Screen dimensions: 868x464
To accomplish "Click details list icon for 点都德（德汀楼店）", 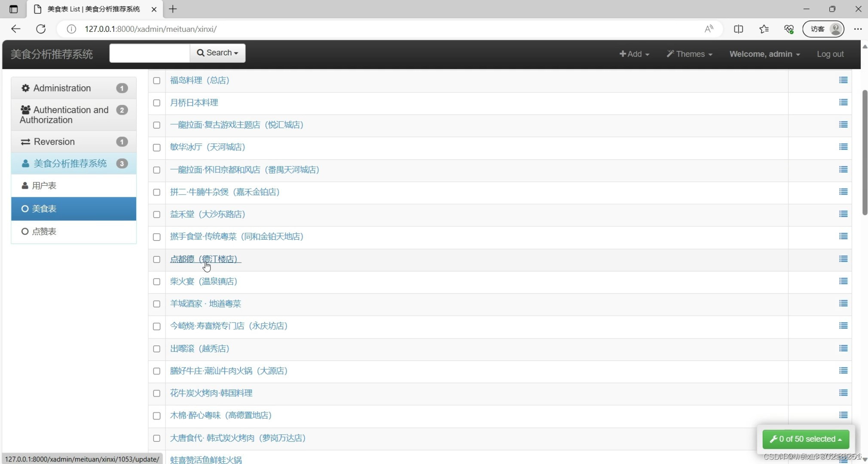I will (x=843, y=259).
